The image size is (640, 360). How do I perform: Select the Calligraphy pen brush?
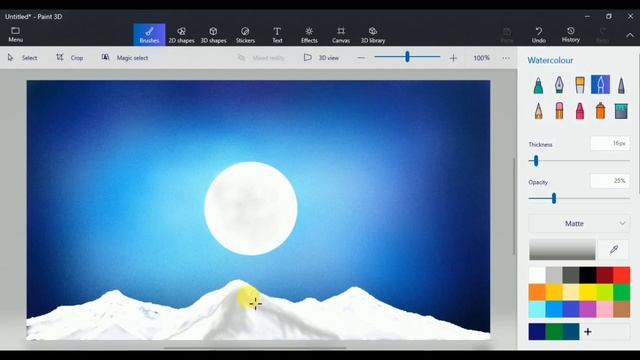pos(559,85)
